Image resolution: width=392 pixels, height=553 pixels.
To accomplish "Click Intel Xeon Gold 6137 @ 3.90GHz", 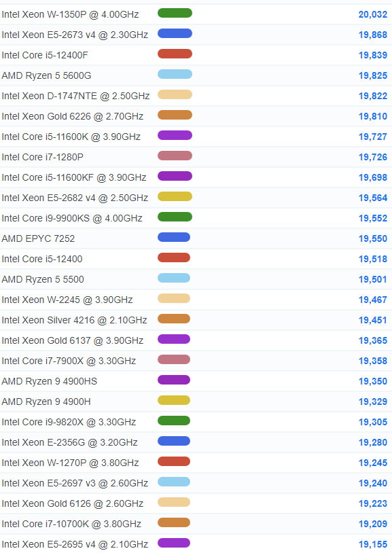I will 72,340.
